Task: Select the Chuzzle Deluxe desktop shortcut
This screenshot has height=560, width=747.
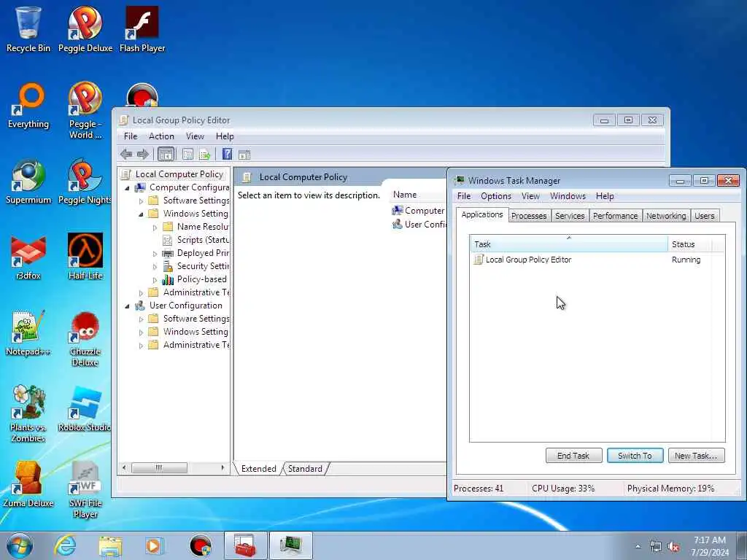Action: click(85, 339)
